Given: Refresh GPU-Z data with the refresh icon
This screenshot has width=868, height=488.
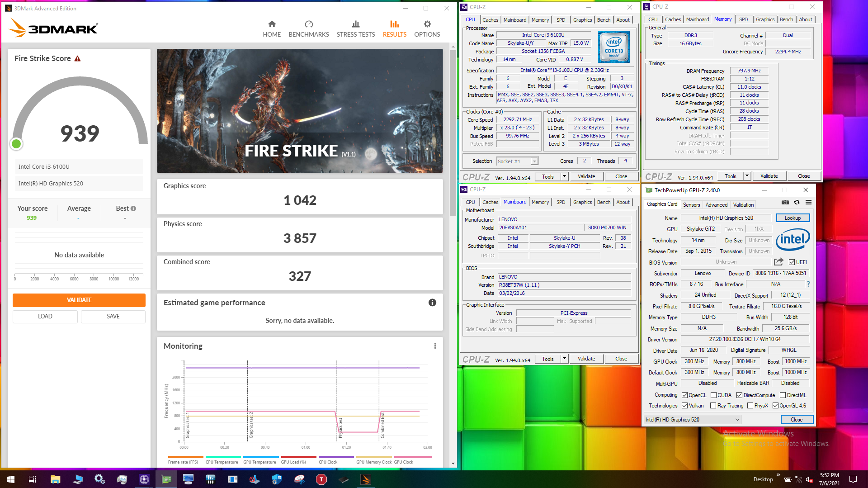Looking at the screenshot, I should coord(797,202).
